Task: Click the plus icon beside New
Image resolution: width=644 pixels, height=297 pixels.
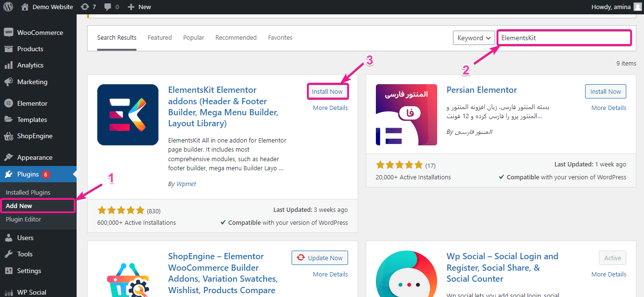Action: (131, 7)
